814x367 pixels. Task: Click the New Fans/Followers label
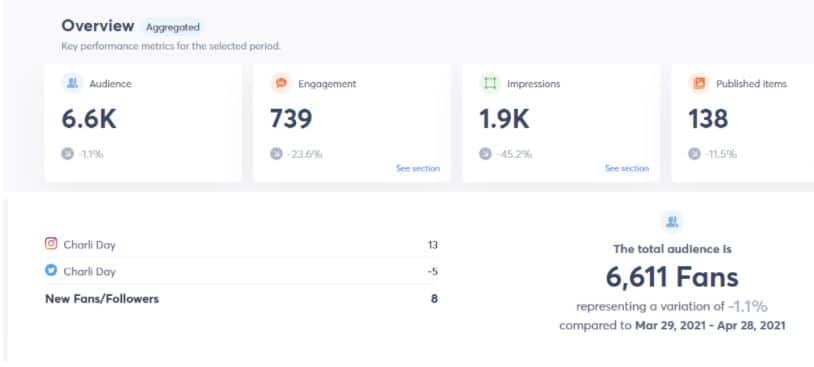(102, 299)
